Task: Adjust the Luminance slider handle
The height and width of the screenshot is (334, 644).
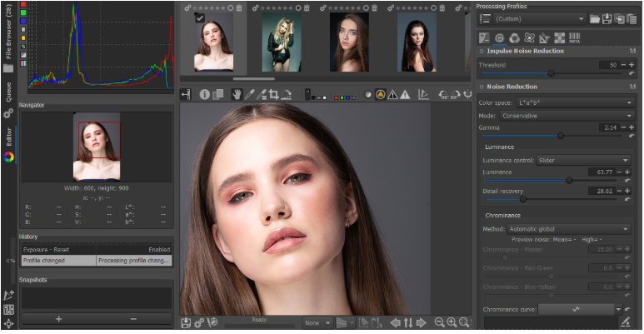Action: (569, 181)
